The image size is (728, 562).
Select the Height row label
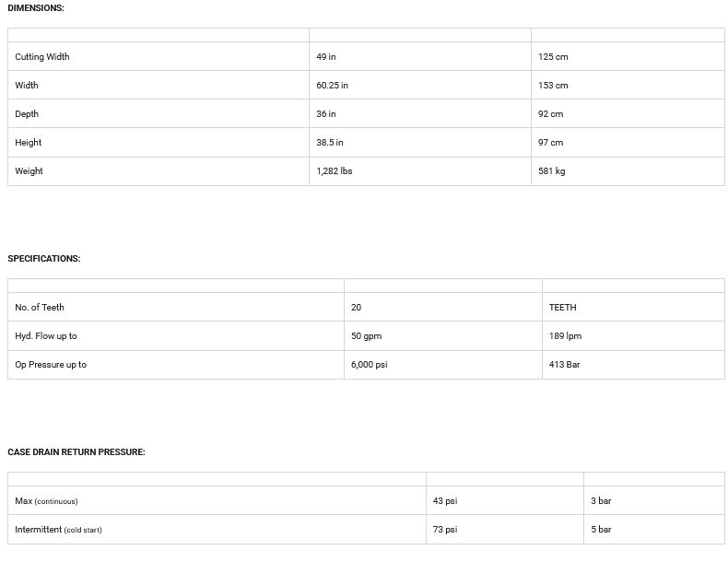(x=29, y=143)
